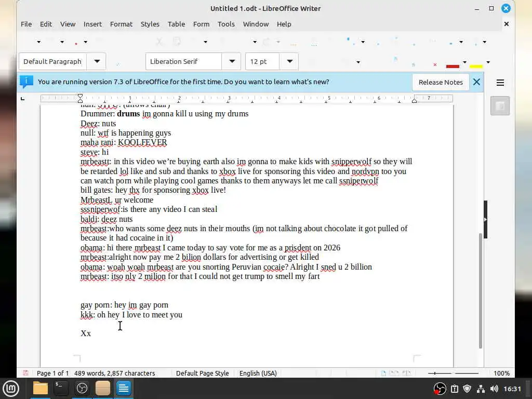Select multi-page view layout icon

pos(394,373)
